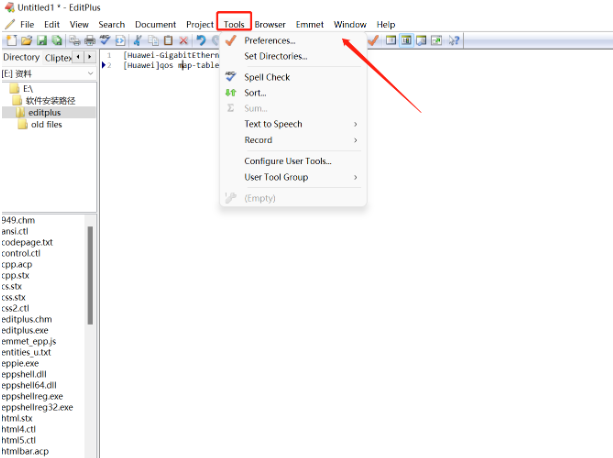Select the file emmet_epp.js

[29, 341]
